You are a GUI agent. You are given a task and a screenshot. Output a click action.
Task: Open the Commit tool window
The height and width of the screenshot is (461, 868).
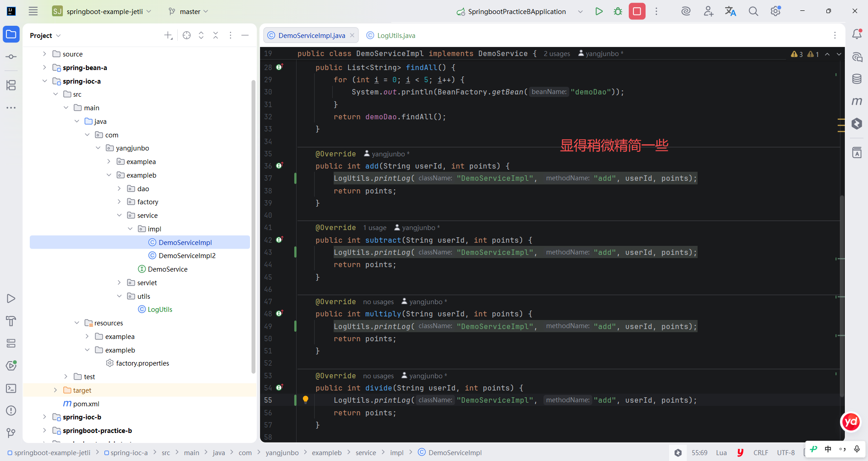click(x=11, y=57)
